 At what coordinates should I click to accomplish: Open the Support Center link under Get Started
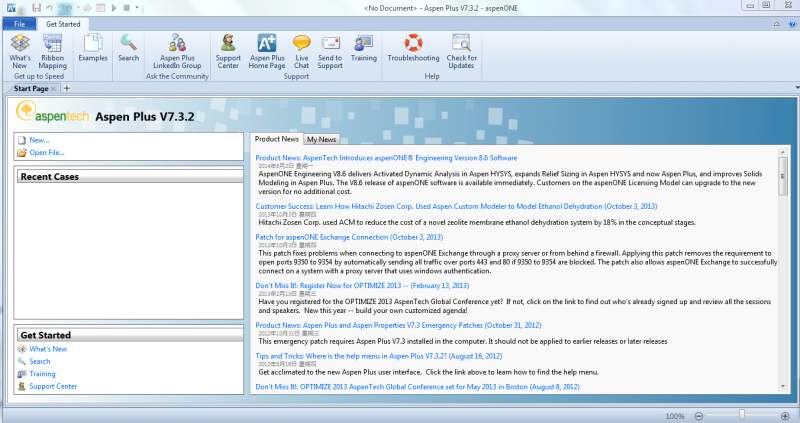click(53, 386)
